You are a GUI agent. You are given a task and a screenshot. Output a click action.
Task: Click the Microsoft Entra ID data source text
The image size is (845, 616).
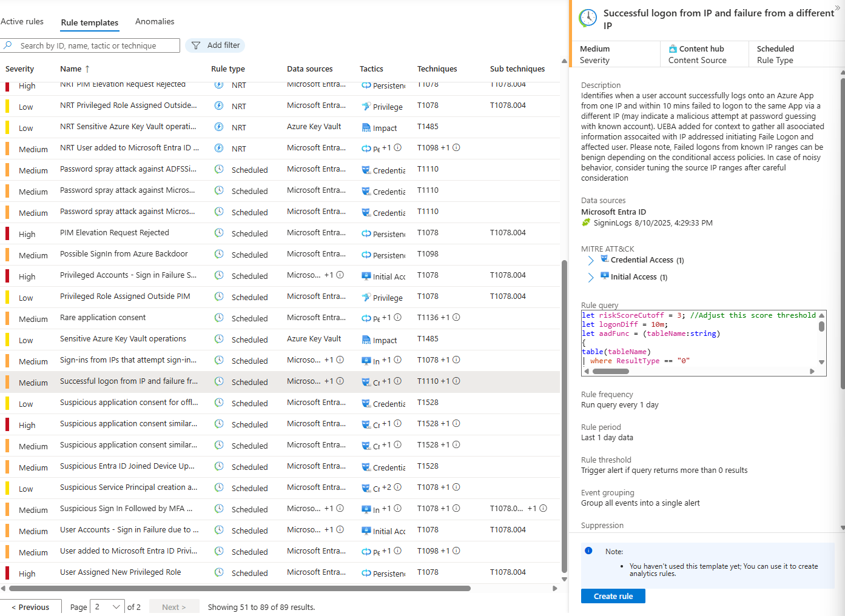613,212
